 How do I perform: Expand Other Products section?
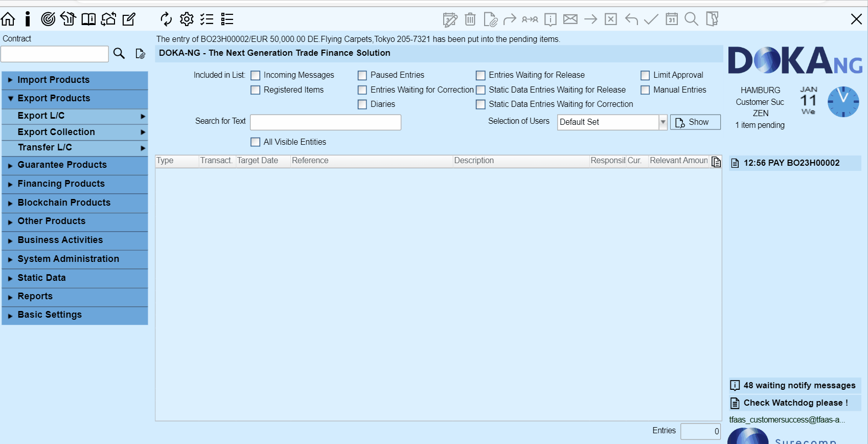click(x=75, y=221)
